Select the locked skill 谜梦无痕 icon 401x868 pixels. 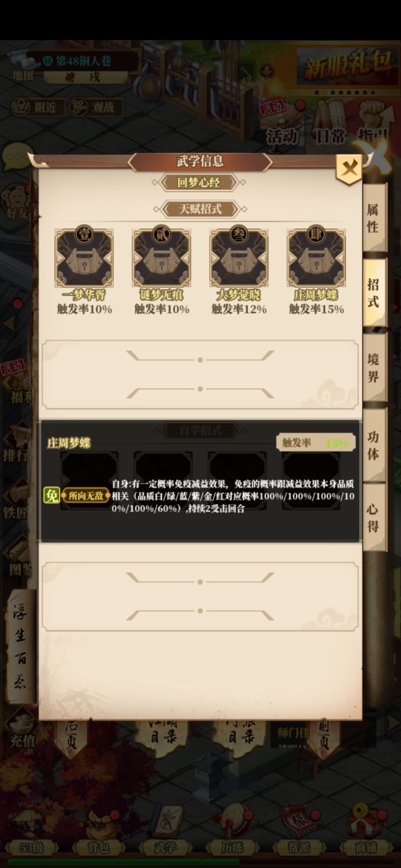tap(162, 257)
